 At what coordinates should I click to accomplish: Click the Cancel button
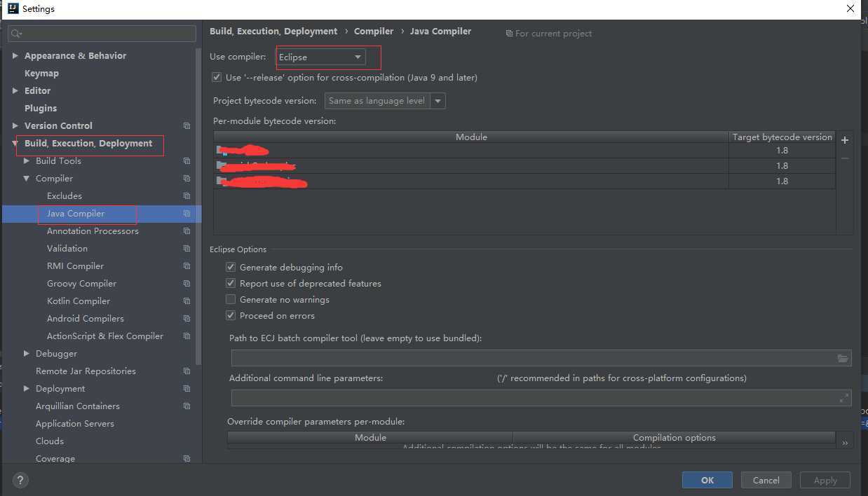coord(766,480)
